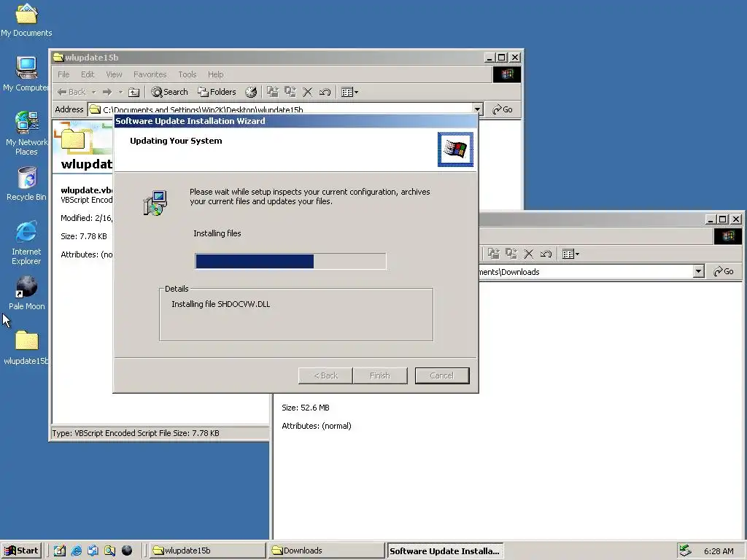Open Favorites menu in wlupdate15b window
Screen dimensions: 747x560
150,74
